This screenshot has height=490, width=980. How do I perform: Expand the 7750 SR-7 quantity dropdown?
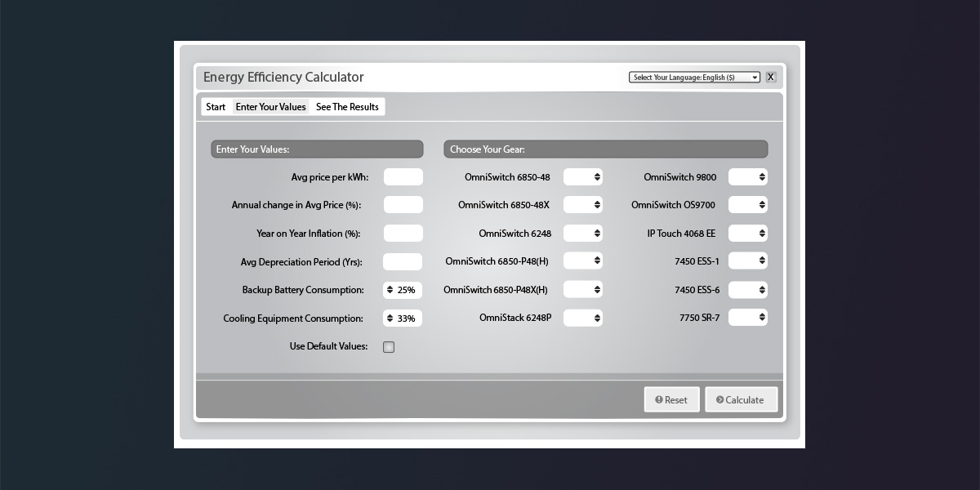coord(748,318)
